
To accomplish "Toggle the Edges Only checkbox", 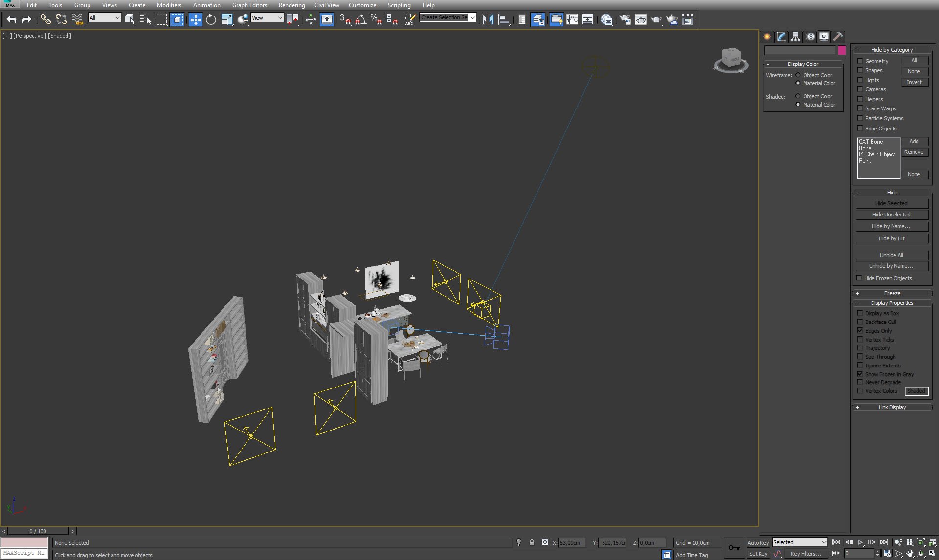I will 860,330.
